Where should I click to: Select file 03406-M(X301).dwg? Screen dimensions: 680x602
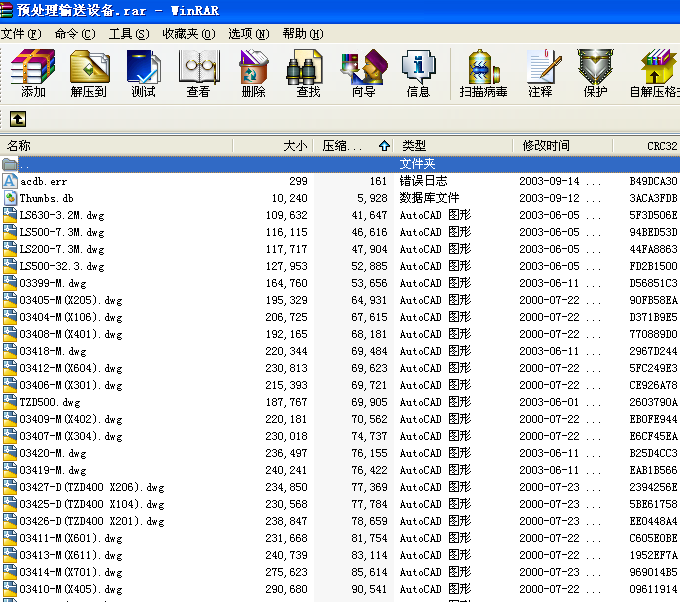pyautogui.click(x=71, y=385)
